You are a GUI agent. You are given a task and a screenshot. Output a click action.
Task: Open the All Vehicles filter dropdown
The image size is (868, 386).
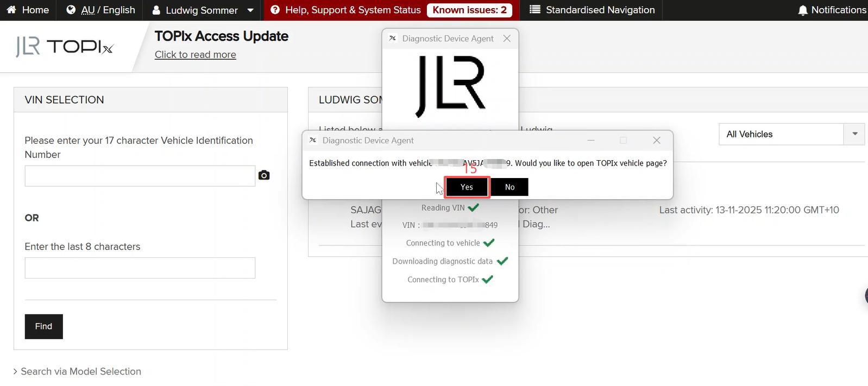[x=854, y=134]
